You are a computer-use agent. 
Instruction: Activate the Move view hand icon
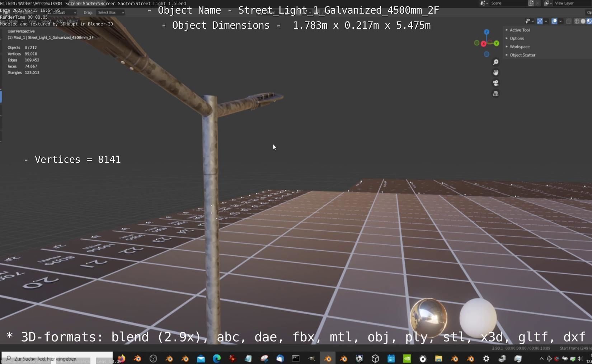(x=495, y=72)
